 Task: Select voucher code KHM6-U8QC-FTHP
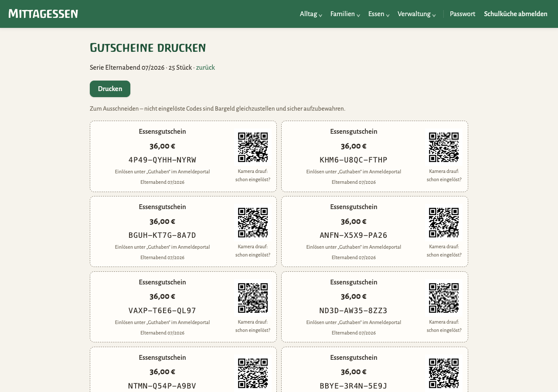(x=354, y=160)
